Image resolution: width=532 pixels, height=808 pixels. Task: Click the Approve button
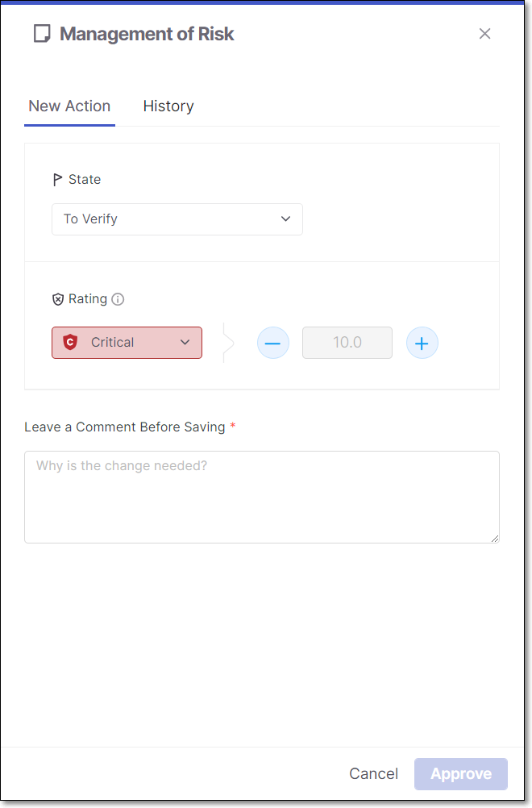(461, 774)
